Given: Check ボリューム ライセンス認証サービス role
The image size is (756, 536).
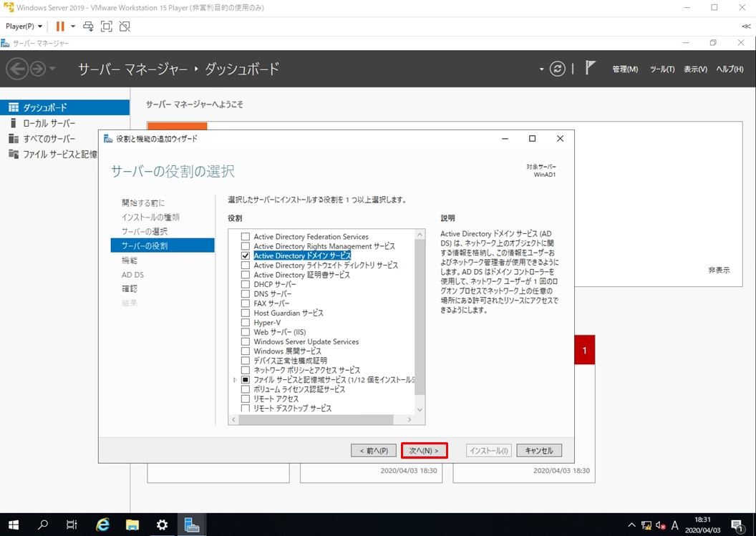Looking at the screenshot, I should click(246, 389).
